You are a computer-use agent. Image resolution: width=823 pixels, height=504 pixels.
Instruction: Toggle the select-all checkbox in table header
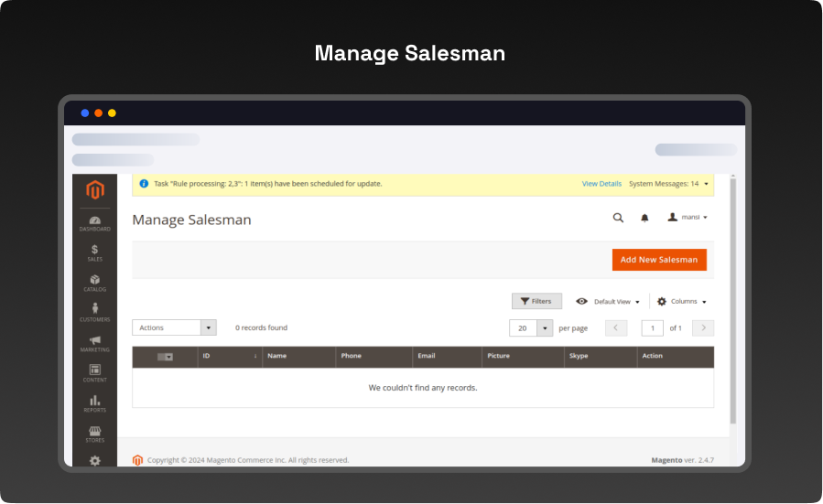click(165, 357)
